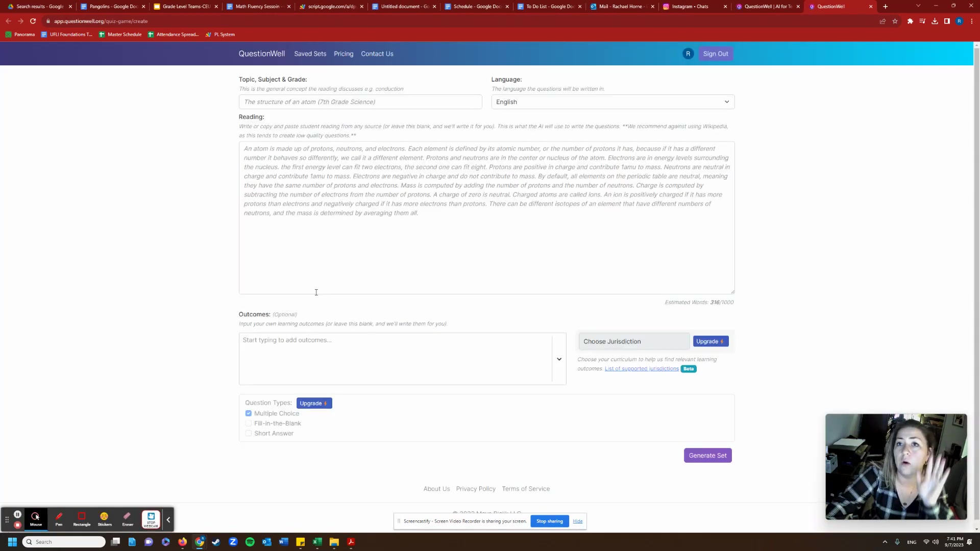This screenshot has width=980, height=551.
Task: Share this page via address bar icon
Action: coord(883,21)
